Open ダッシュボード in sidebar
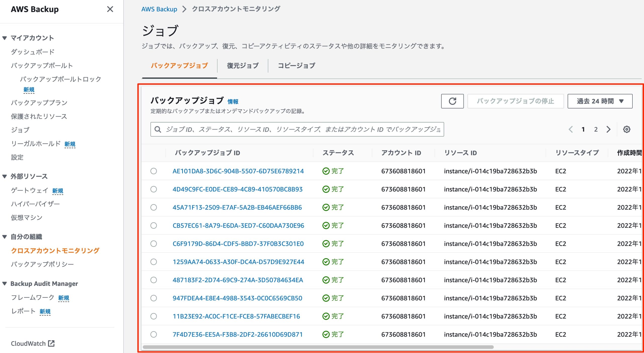 (x=33, y=52)
